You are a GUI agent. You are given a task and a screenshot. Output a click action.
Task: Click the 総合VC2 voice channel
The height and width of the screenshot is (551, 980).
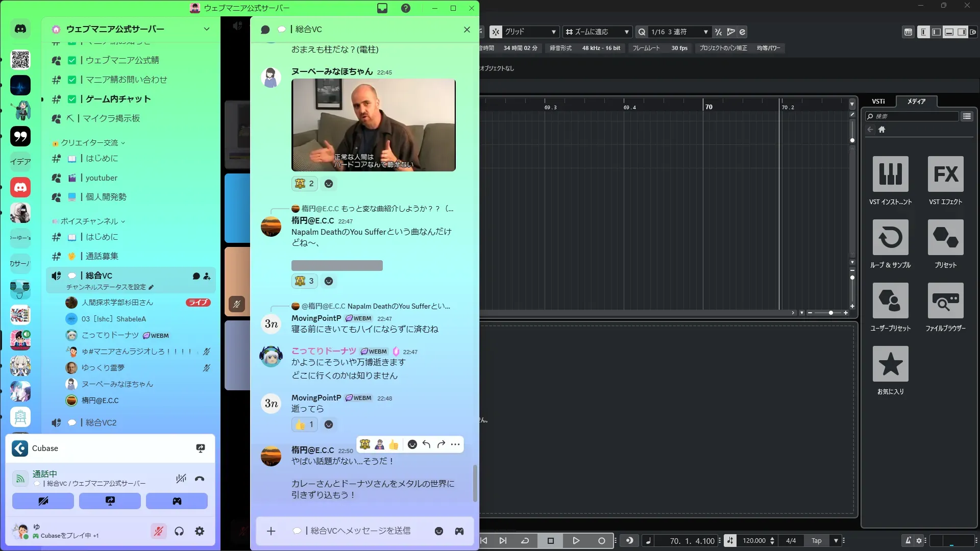coord(101,422)
